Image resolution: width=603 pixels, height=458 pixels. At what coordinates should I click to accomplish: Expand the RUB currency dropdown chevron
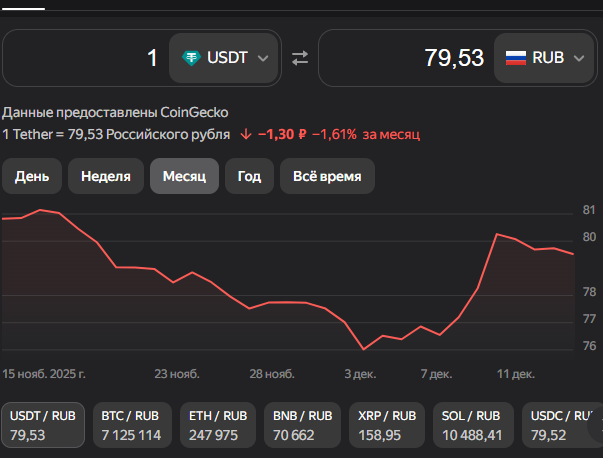579,58
